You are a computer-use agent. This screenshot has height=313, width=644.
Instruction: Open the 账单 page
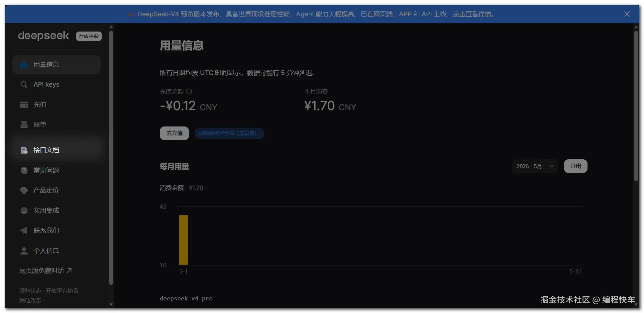click(x=56, y=125)
